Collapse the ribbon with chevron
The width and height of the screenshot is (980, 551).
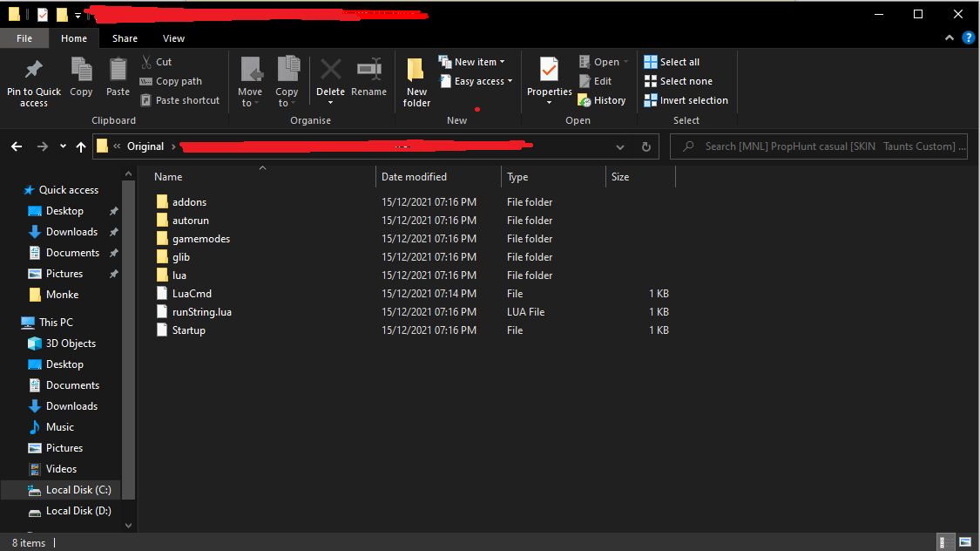coord(950,38)
